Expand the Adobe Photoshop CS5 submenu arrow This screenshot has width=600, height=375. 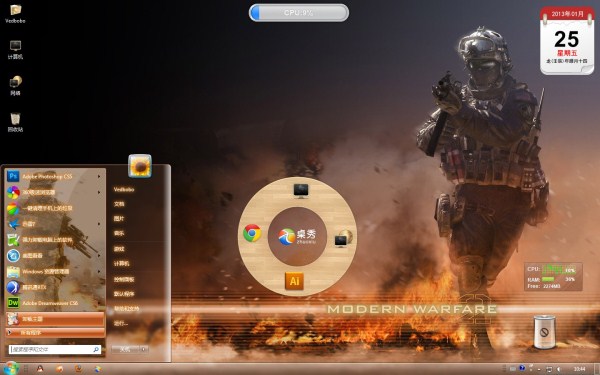pyautogui.click(x=99, y=176)
